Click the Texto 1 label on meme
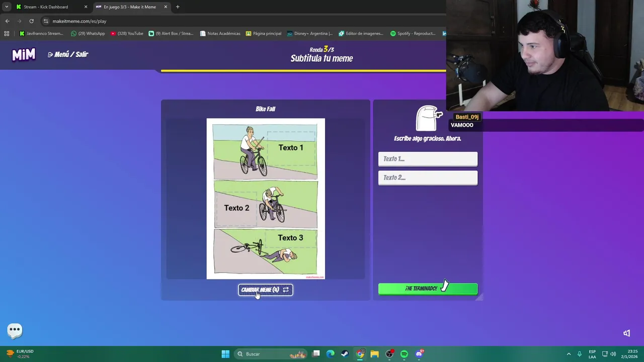This screenshot has width=644, height=362. click(291, 147)
